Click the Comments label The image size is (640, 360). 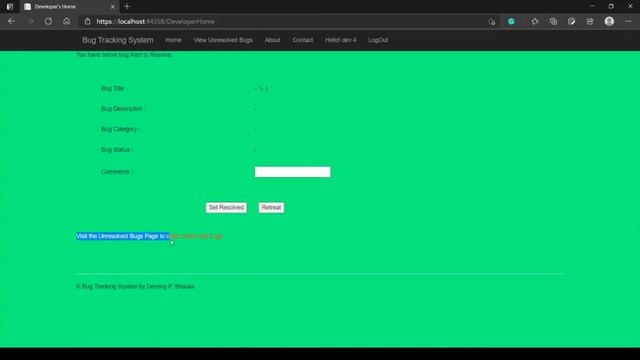click(x=116, y=172)
